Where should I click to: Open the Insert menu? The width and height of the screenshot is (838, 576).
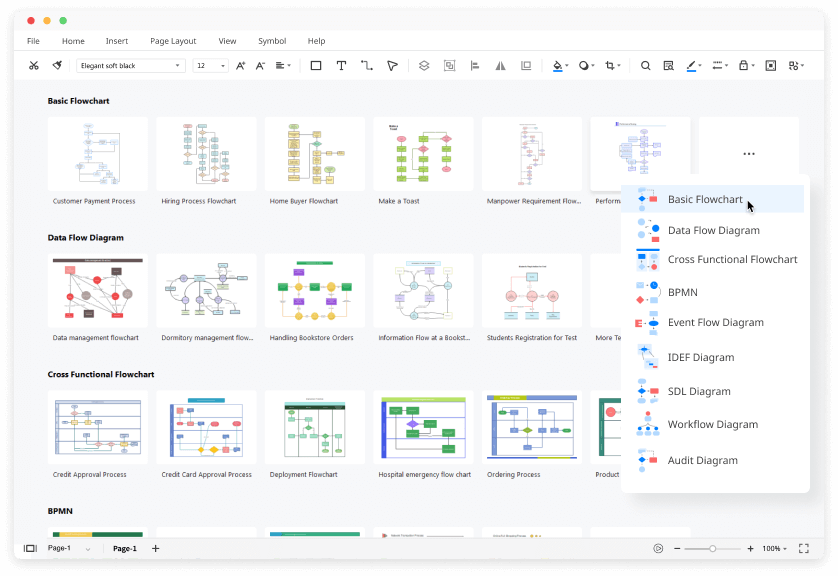pos(117,41)
